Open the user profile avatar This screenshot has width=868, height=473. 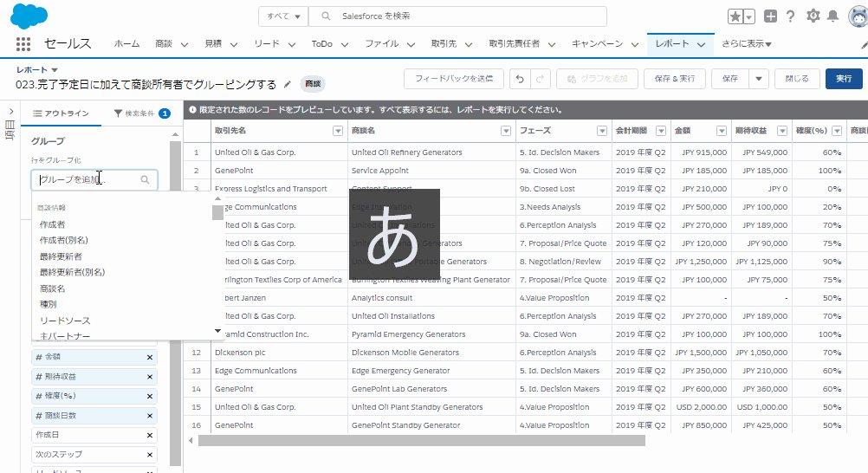[858, 16]
